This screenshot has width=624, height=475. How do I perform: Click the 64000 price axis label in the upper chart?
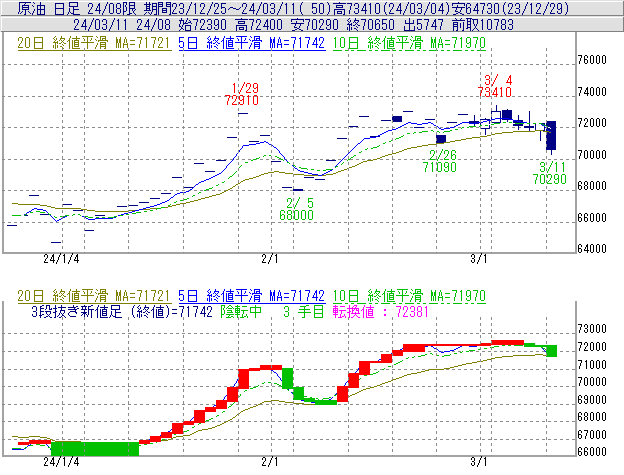coord(592,249)
